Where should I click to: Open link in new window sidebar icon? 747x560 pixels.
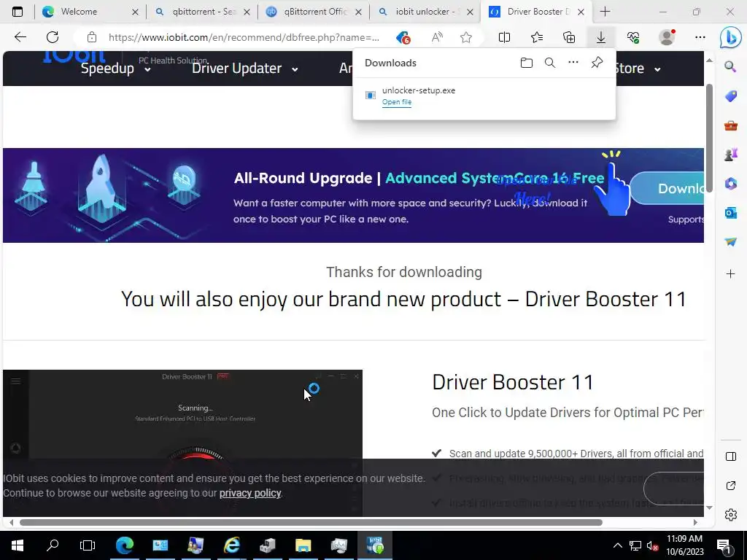pos(730,486)
